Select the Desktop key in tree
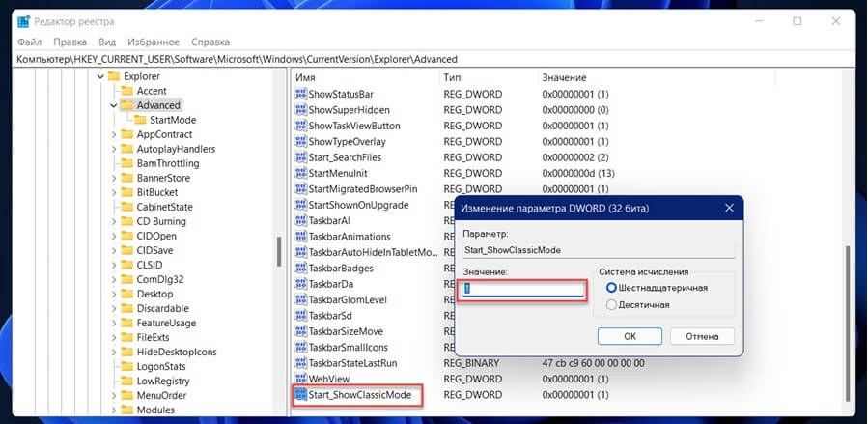Viewport: 868px width, 424px height. pos(154,294)
